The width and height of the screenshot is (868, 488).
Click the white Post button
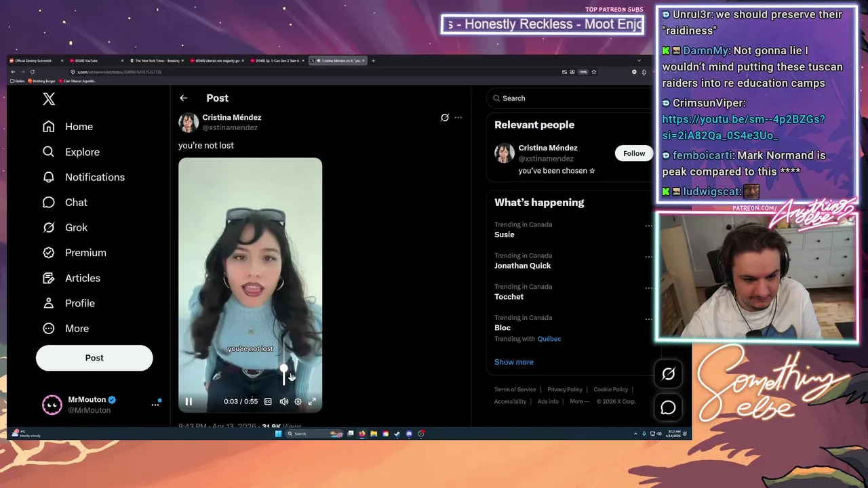pyautogui.click(x=94, y=358)
